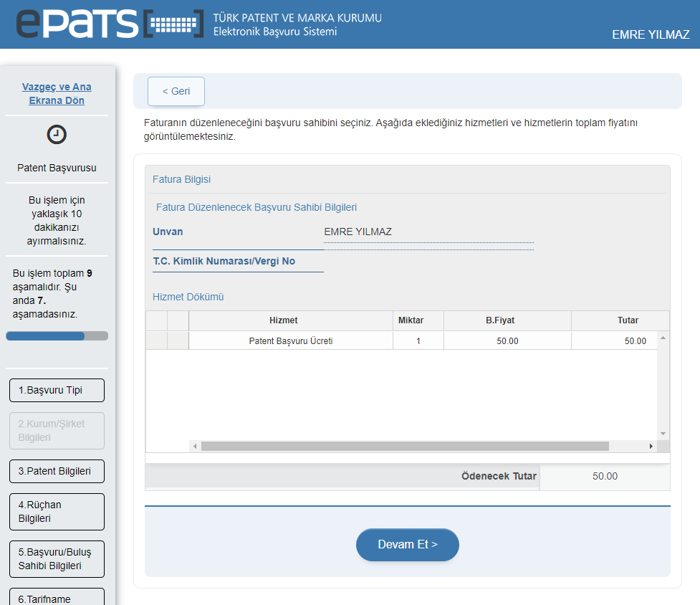This screenshot has width=700, height=605.
Task: Click the Unvan field showing EMRE YILMAZ
Action: click(428, 232)
